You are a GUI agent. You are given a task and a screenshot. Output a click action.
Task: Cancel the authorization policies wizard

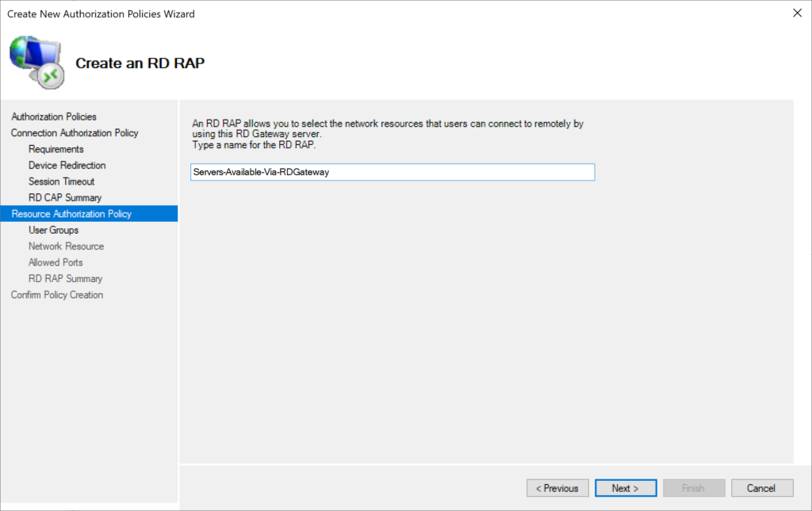point(762,488)
